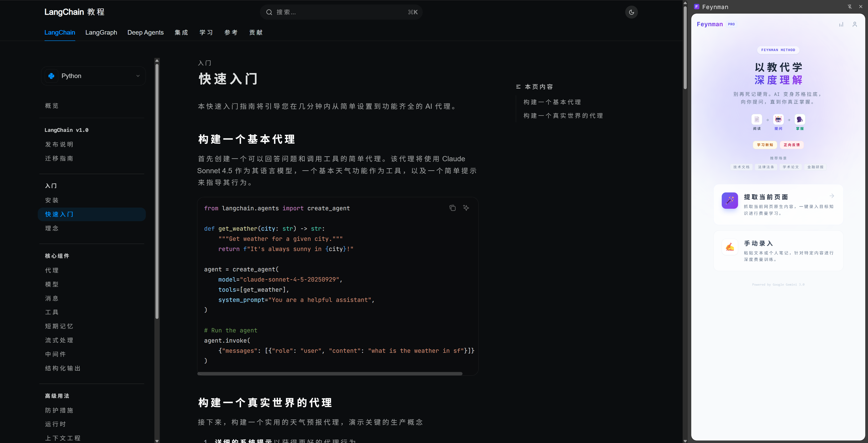This screenshot has height=443, width=868.
Task: Click the magic wand 提取当前页面 icon
Action: 729,201
